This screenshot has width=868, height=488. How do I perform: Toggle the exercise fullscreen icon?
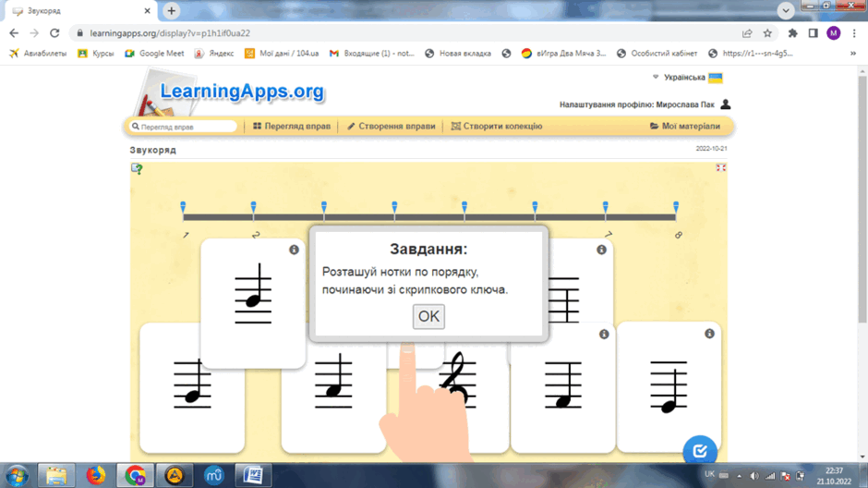point(720,167)
